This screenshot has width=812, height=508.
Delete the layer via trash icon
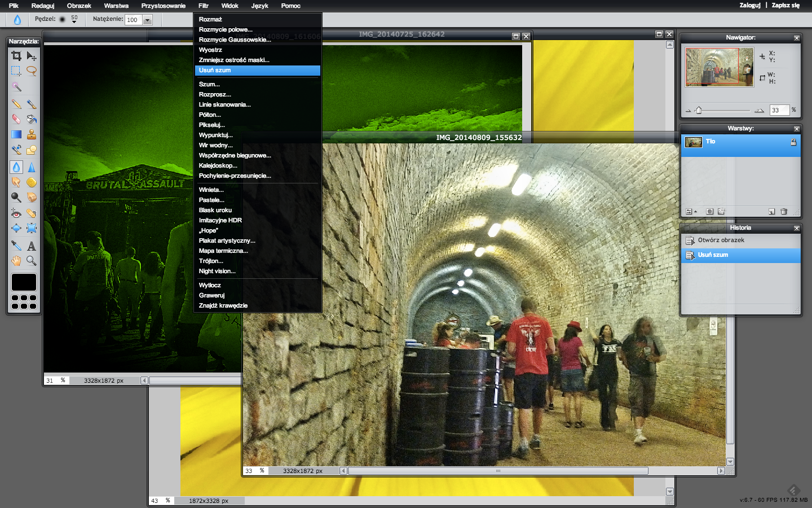pos(784,212)
